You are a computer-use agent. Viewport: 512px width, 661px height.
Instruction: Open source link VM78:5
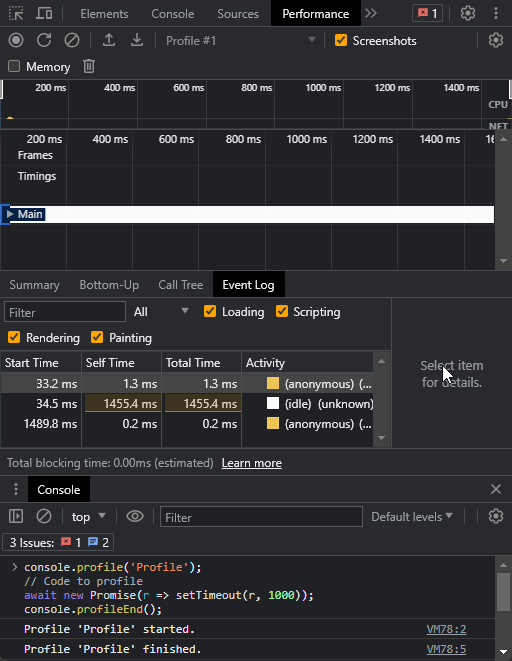coord(446,649)
